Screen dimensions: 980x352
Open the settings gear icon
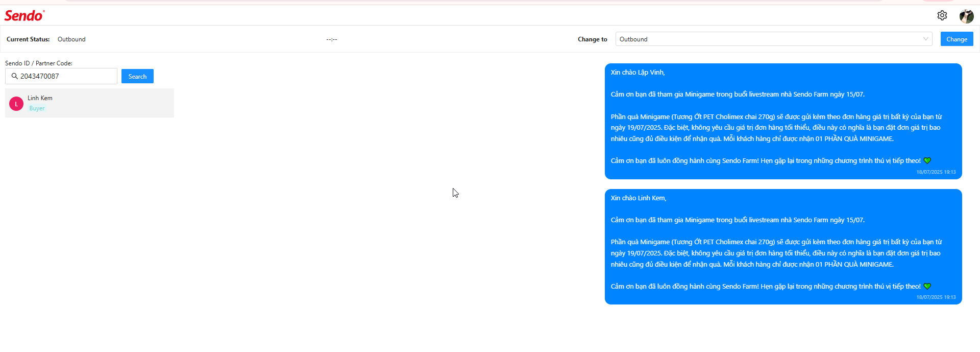pos(942,15)
